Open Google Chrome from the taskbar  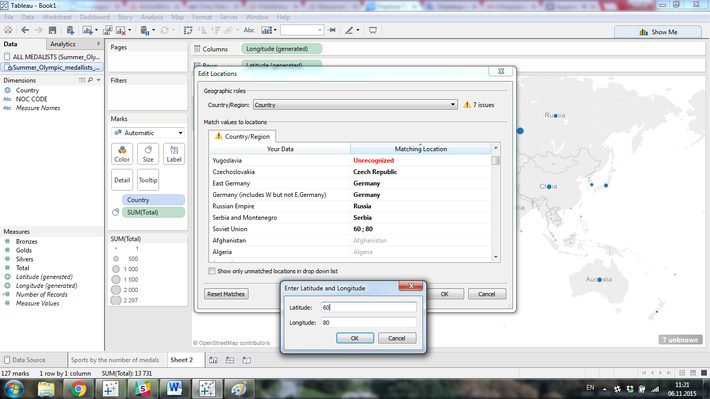78,389
